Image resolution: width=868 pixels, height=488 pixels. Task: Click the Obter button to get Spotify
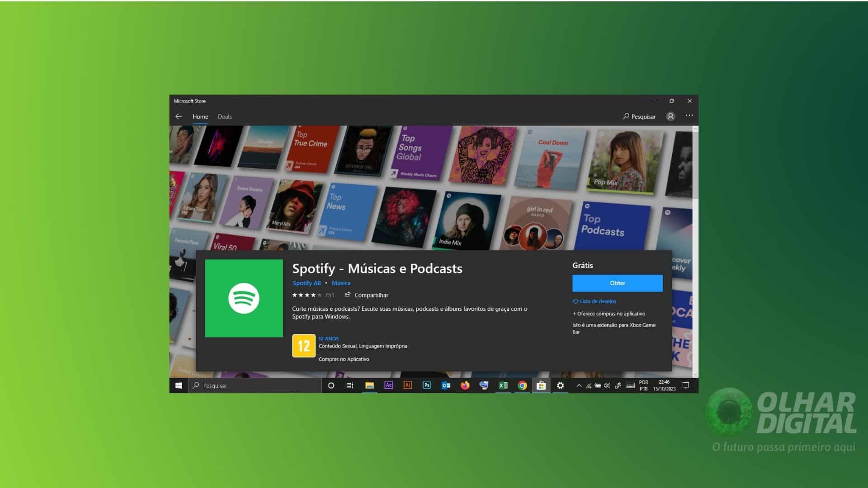(617, 283)
